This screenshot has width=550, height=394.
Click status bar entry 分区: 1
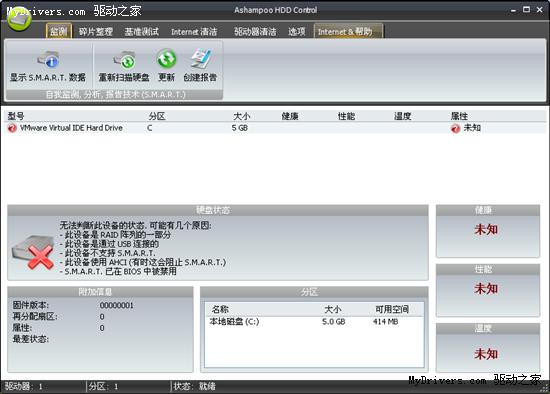click(x=103, y=387)
